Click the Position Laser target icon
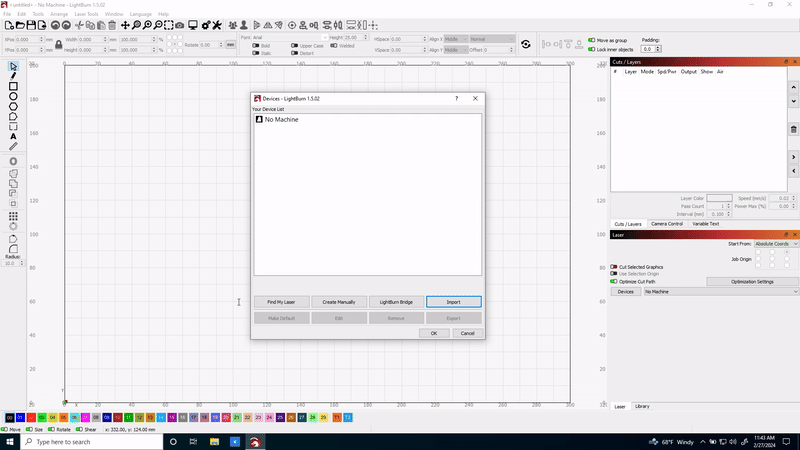Image resolution: width=800 pixels, height=450 pixels. [292, 25]
